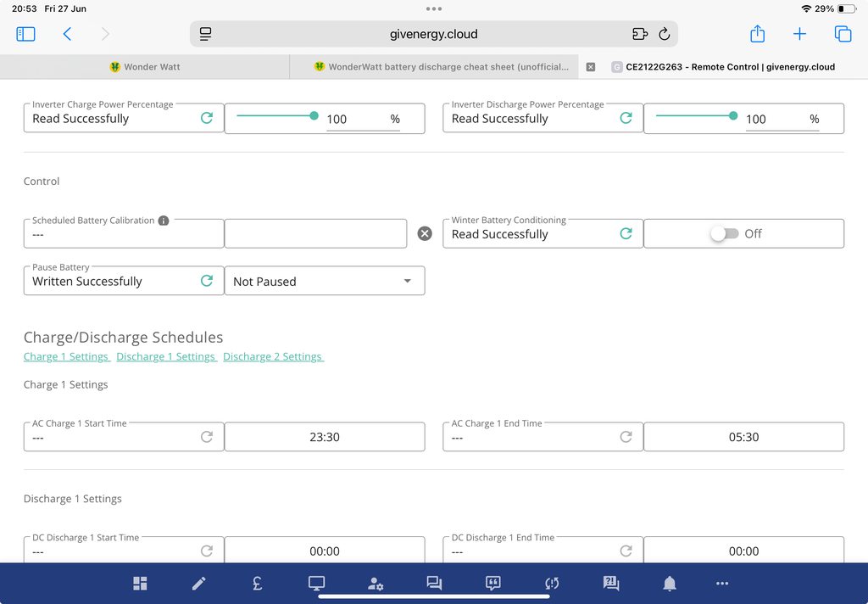The height and width of the screenshot is (604, 868).
Task: Switch to the Wonder Watt tab
Action: pyautogui.click(x=145, y=67)
